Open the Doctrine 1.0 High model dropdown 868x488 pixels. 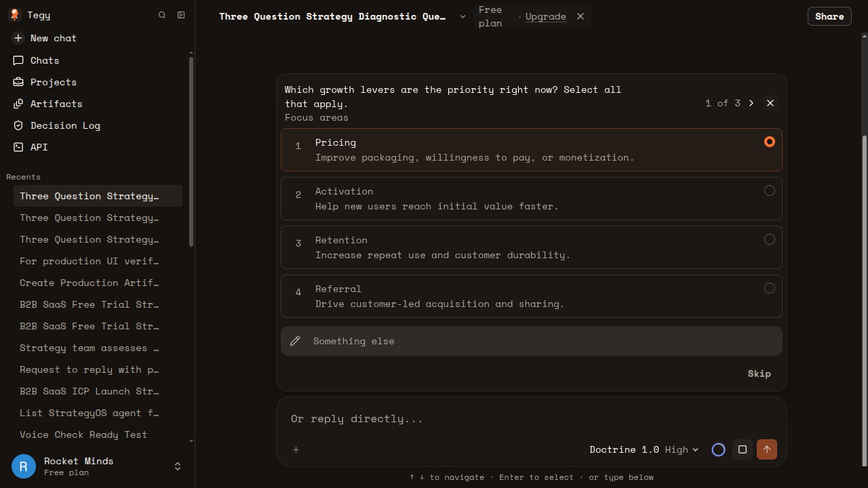coord(644,449)
